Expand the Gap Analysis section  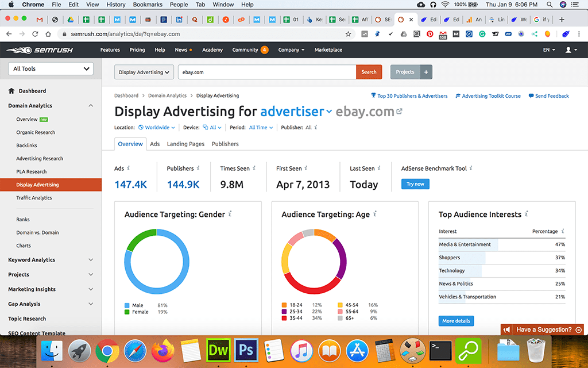[91, 304]
